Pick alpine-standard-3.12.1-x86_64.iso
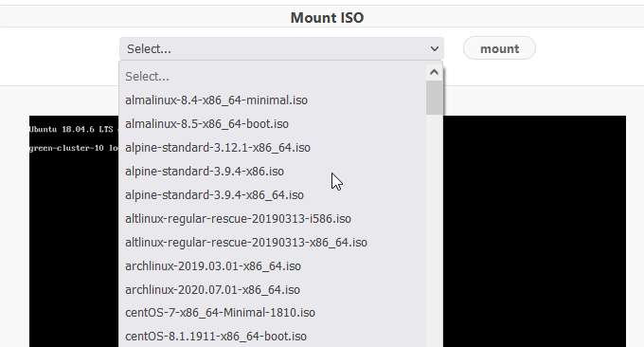This screenshot has width=644, height=347. [273, 148]
